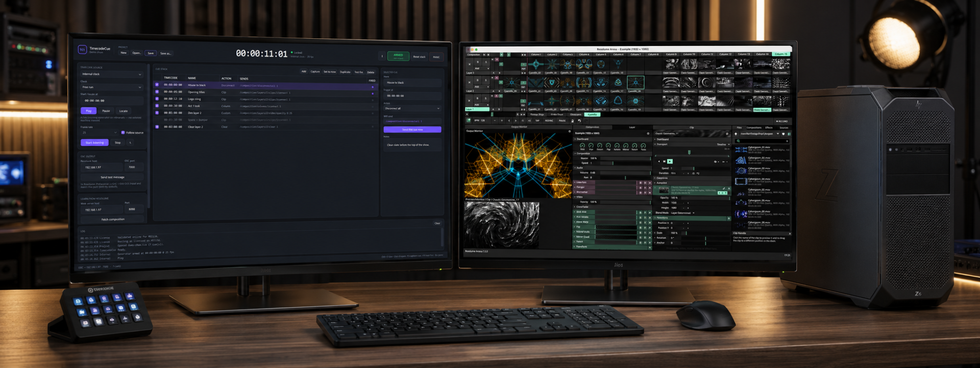Click the Send test message button
Viewport: 980px width, 368px height.
[112, 177]
